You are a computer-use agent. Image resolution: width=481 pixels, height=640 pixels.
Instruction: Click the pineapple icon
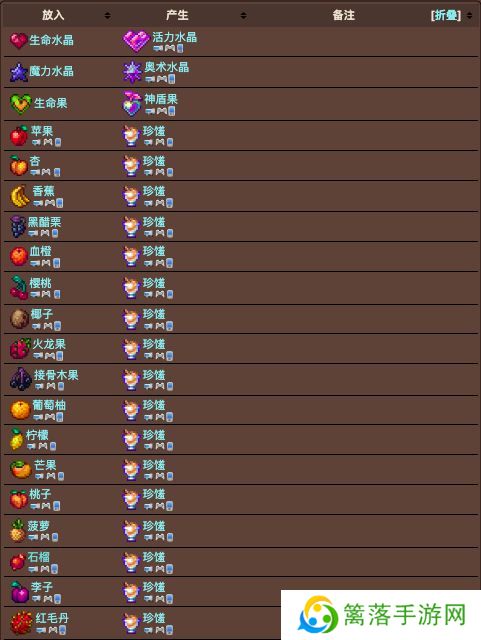18,531
